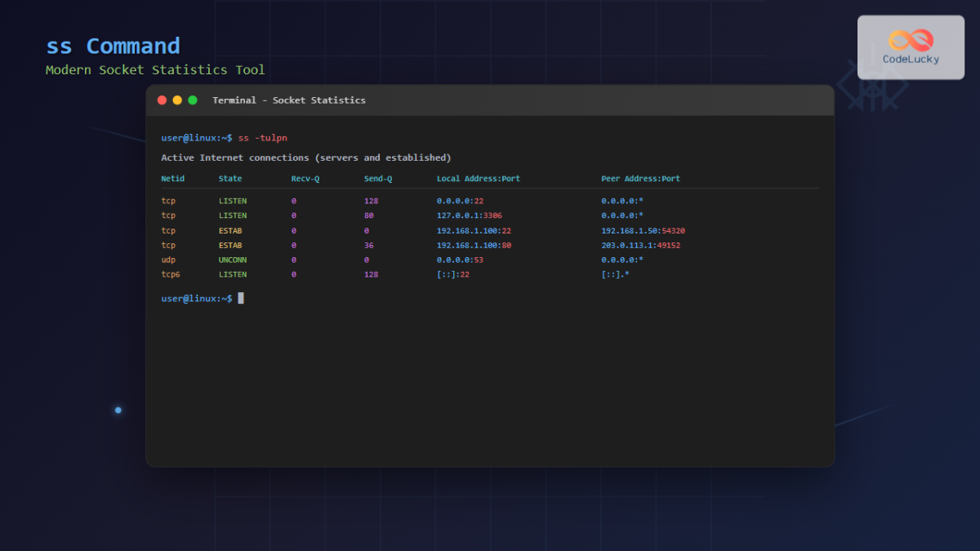Click the green terminal traffic light
The image size is (980, 551).
click(191, 100)
